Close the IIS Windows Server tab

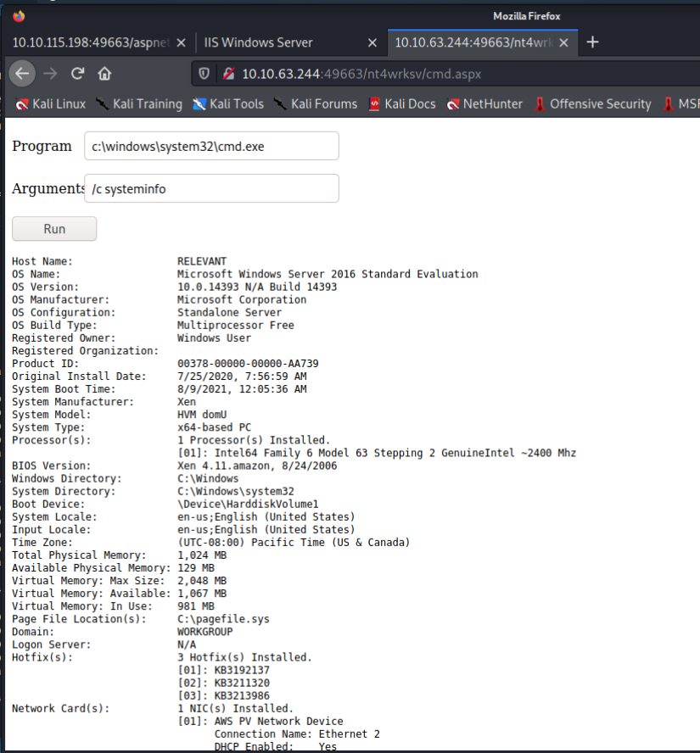click(372, 42)
